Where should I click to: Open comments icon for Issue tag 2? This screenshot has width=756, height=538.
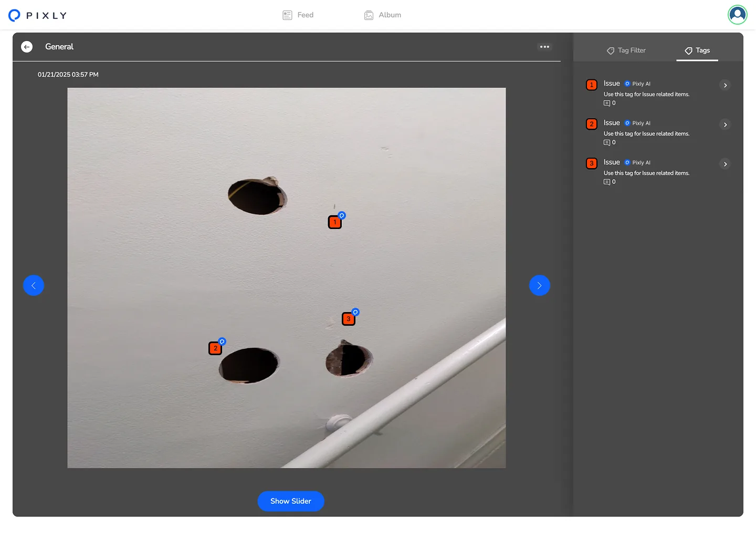click(607, 143)
